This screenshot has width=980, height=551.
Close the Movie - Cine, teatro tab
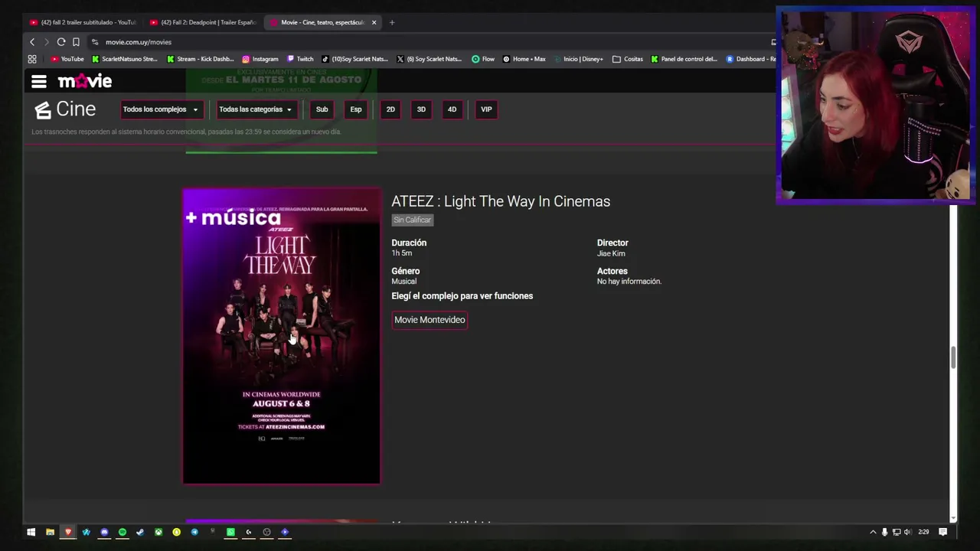[374, 22]
